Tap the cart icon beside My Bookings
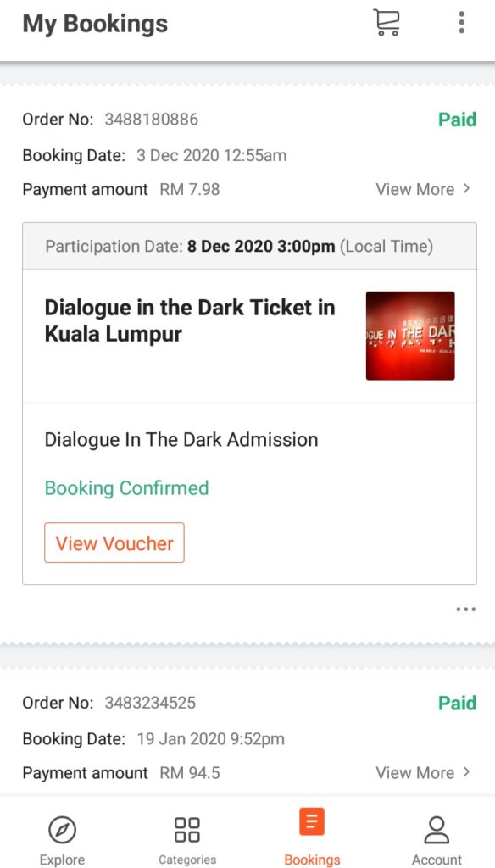The image size is (495, 868). point(387,23)
